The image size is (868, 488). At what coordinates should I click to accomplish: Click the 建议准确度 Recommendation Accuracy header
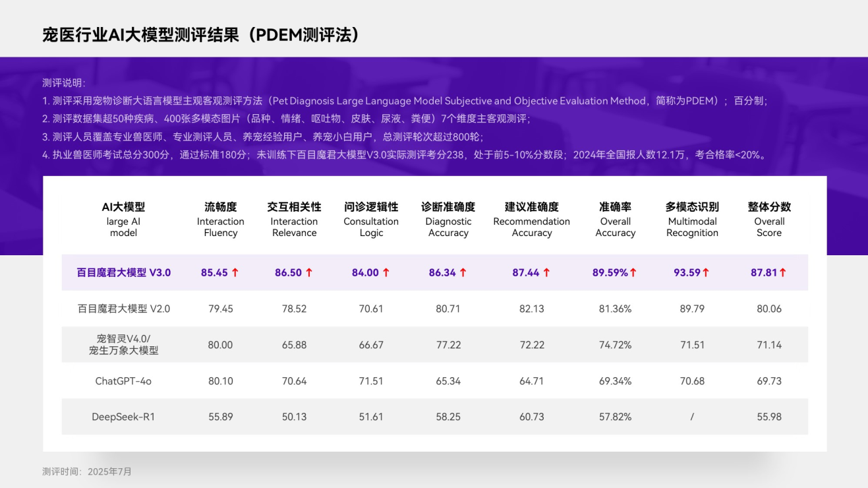pos(532,220)
